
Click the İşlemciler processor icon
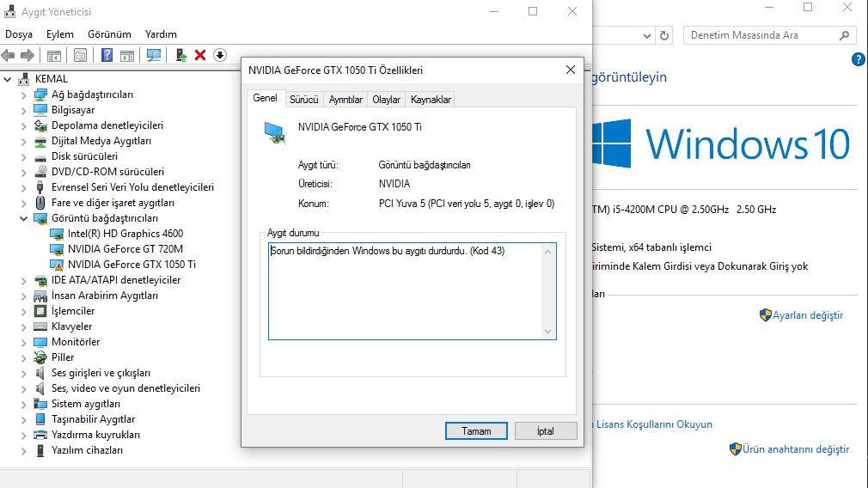40,311
